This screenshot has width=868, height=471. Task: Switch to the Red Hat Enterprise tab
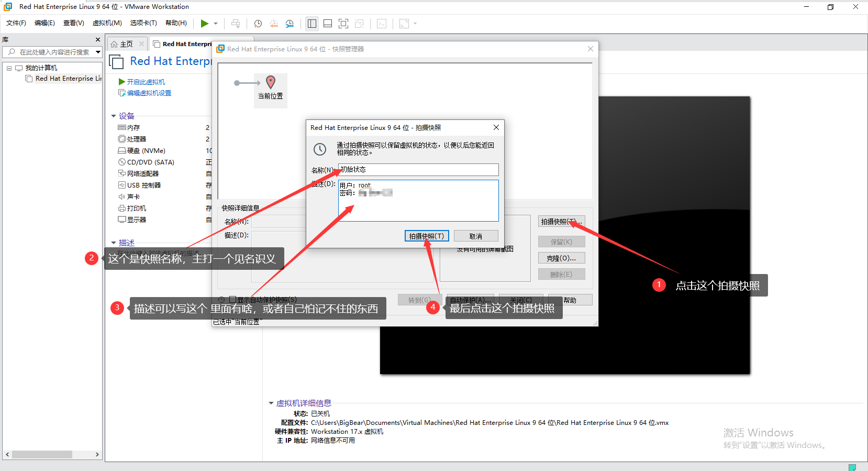[183, 44]
